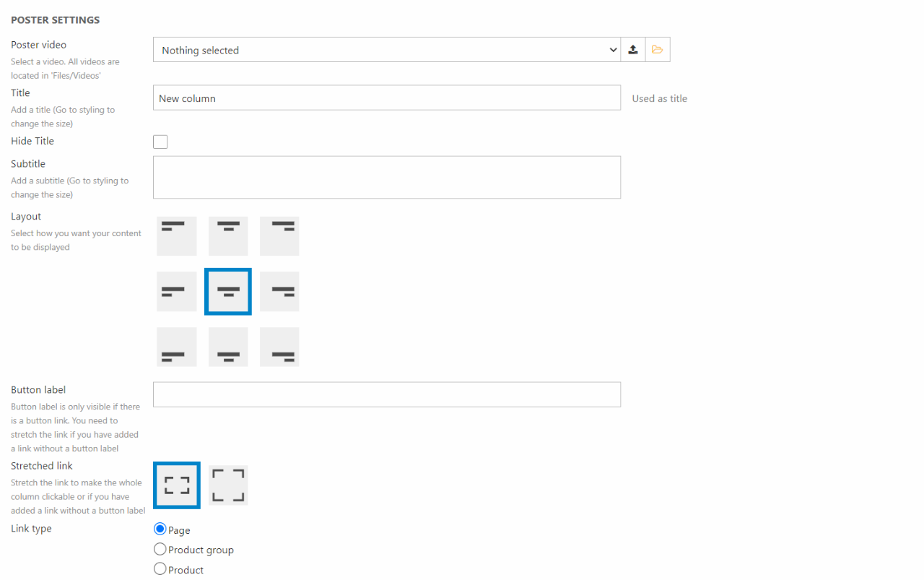This screenshot has width=924, height=580.
Task: Select the Product link type radio
Action: (x=160, y=569)
